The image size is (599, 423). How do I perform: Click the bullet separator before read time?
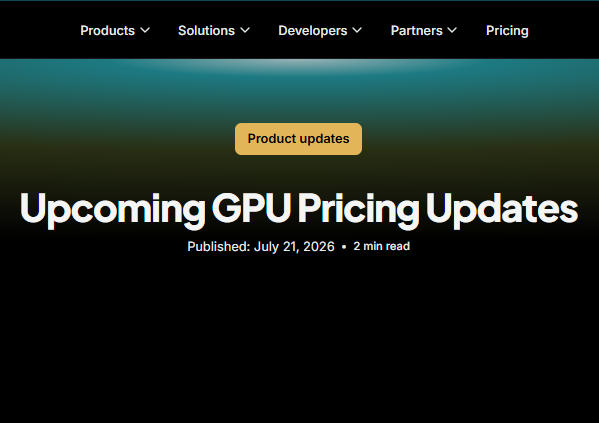(344, 247)
